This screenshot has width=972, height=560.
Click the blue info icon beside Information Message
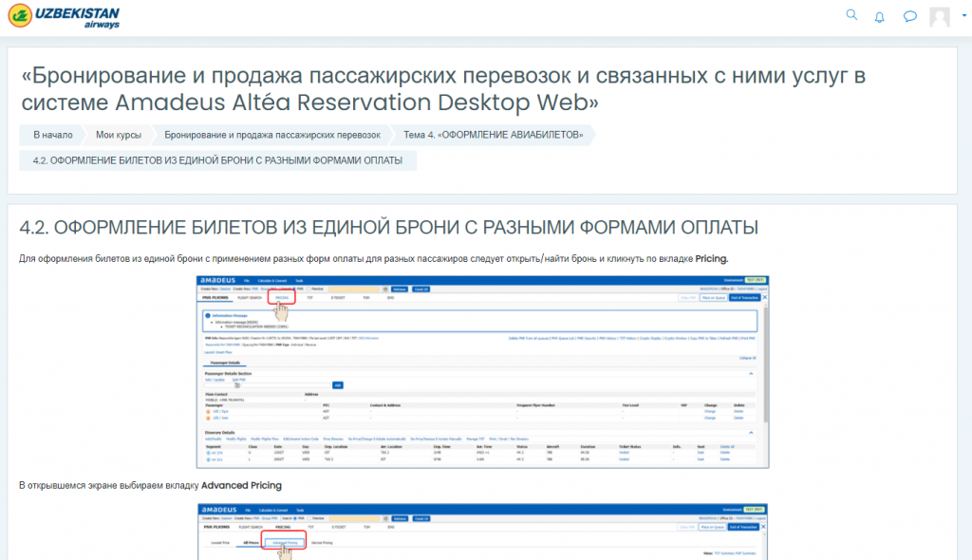click(208, 315)
